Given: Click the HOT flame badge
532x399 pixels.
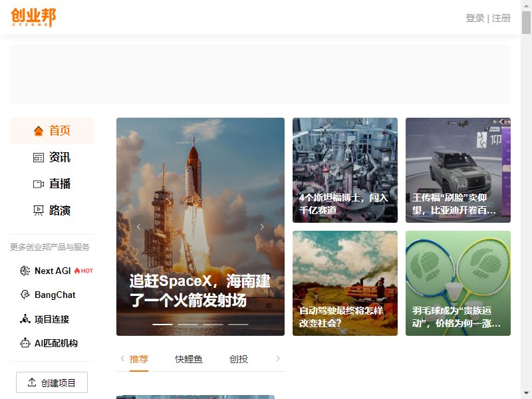Looking at the screenshot, I should point(84,271).
